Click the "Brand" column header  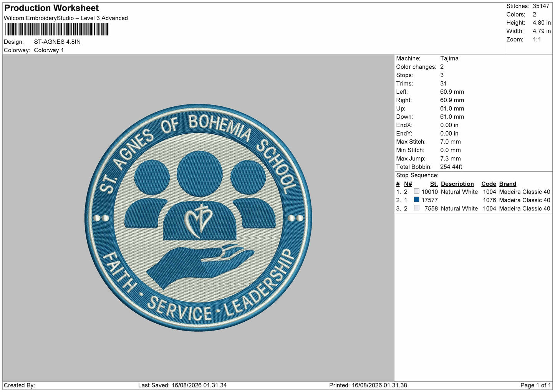pos(508,184)
